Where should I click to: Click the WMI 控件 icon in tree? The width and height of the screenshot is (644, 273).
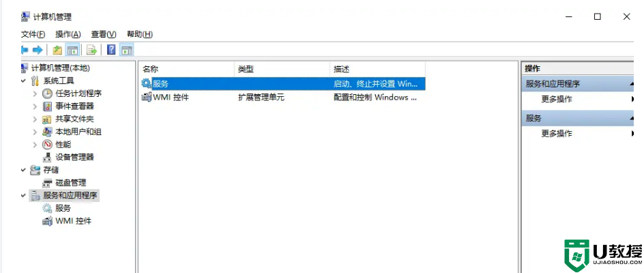(x=48, y=220)
